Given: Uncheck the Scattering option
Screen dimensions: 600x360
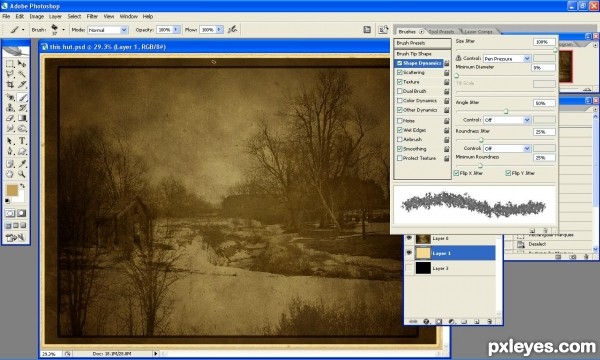Looking at the screenshot, I should (399, 72).
